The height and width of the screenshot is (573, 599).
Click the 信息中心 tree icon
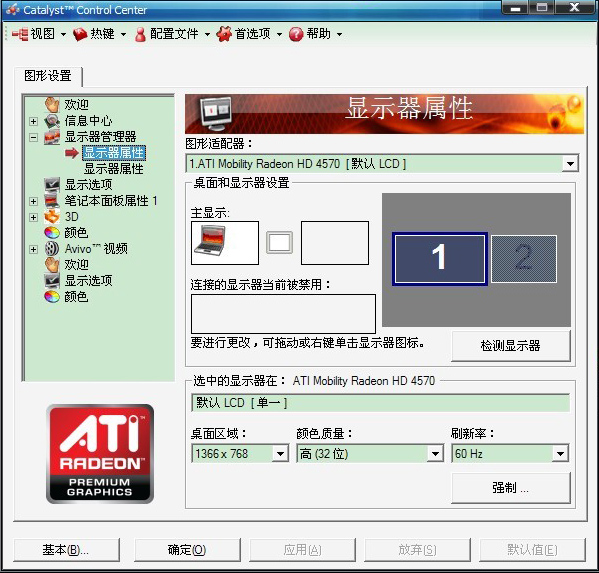[52, 121]
